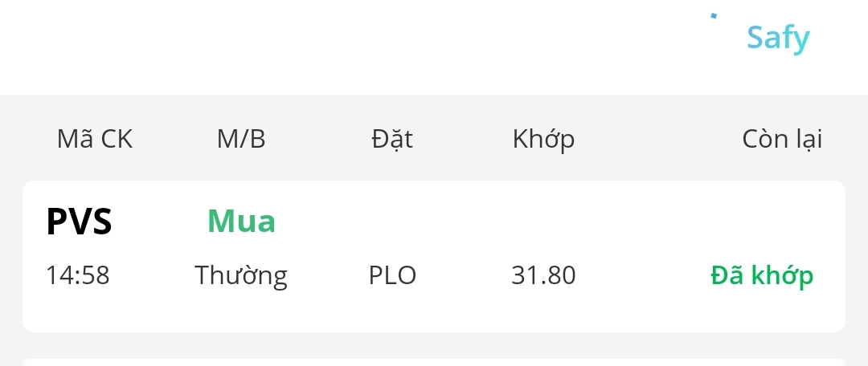Open the PVS stock symbol

coord(79,222)
